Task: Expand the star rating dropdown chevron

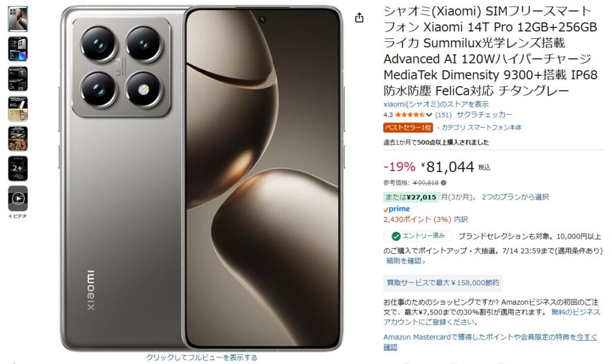Action: [x=429, y=115]
